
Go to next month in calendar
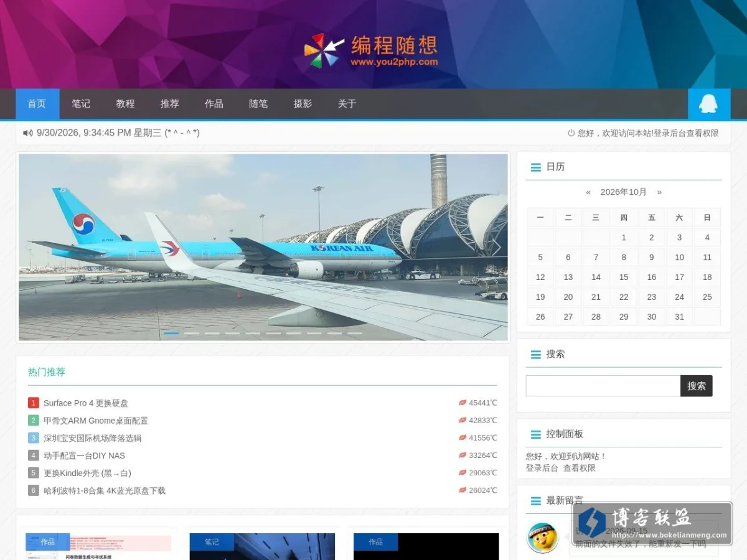(659, 192)
